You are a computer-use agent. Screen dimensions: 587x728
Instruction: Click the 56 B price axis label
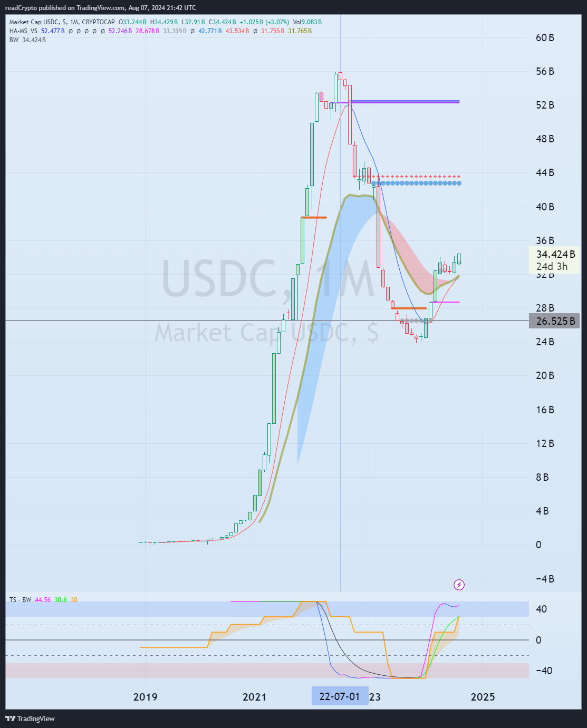545,71
